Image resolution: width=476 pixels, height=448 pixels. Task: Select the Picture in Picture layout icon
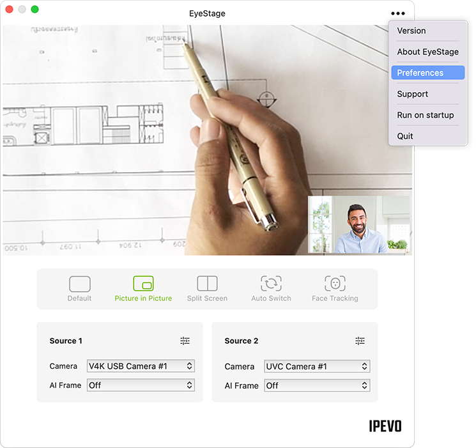(143, 284)
